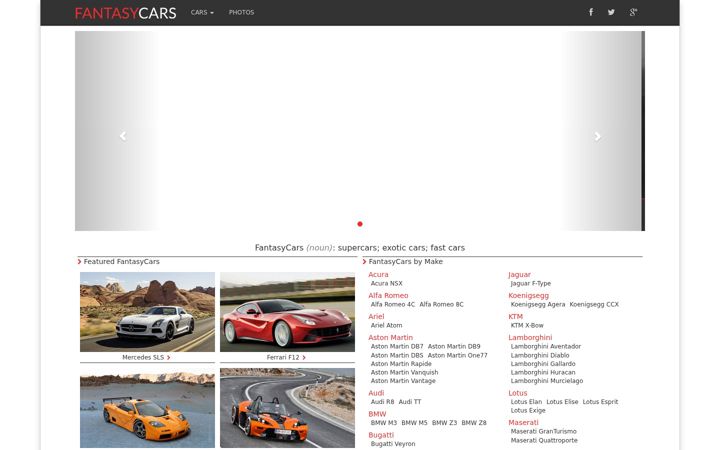Image resolution: width=720 pixels, height=450 pixels.
Task: Open the KTM X-Bow model link
Action: tap(527, 325)
